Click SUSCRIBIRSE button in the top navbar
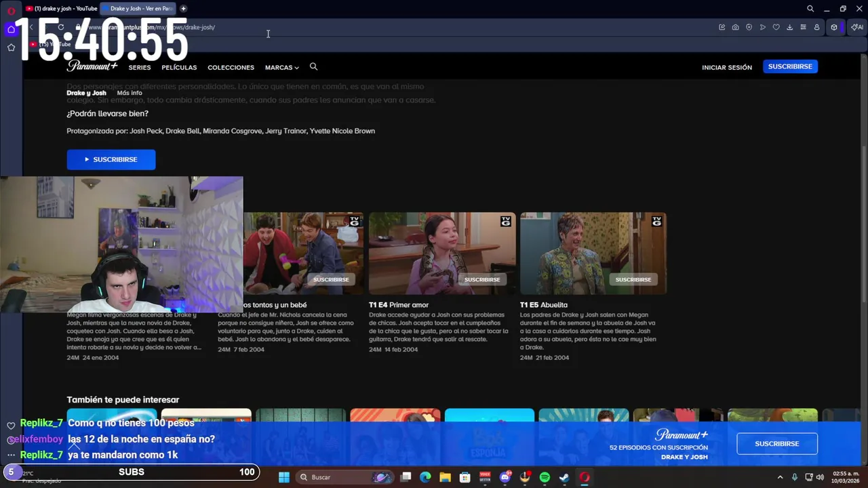The image size is (868, 488). 790,66
